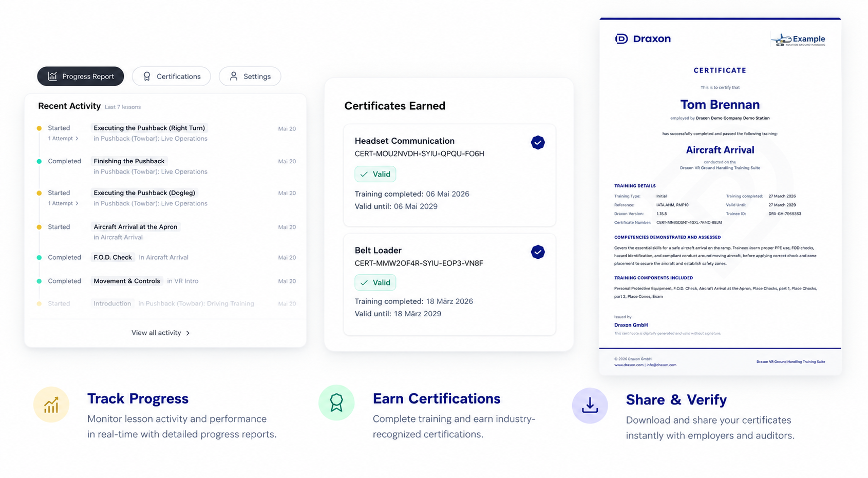Click the TRAINING COMPONENTS INCLUDED heading
The height and width of the screenshot is (478, 868).
(653, 278)
